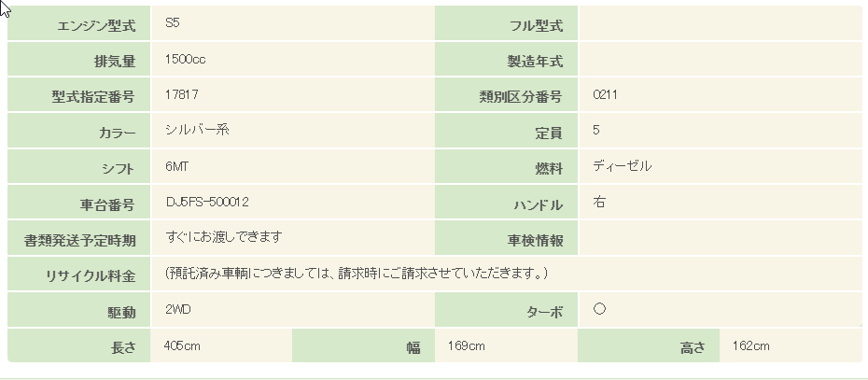Image resolution: width=868 pixels, height=380 pixels.
Task: Select the model designation number 17817
Action: (x=180, y=94)
